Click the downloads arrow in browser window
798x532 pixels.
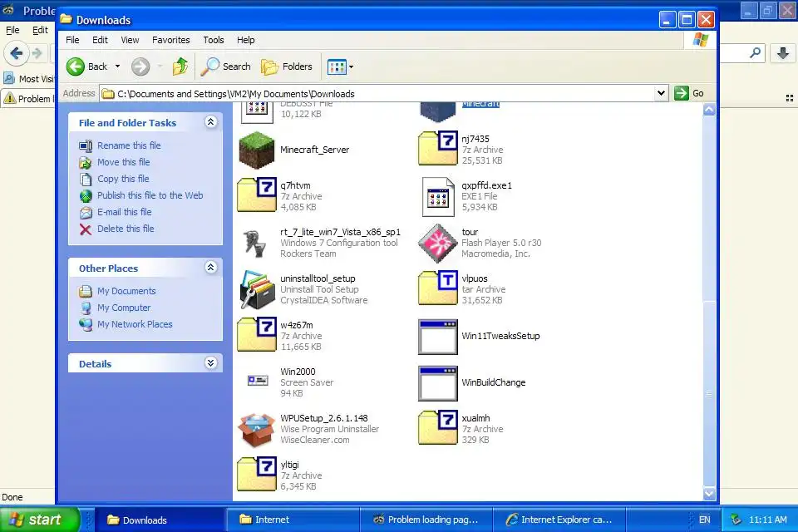click(783, 52)
